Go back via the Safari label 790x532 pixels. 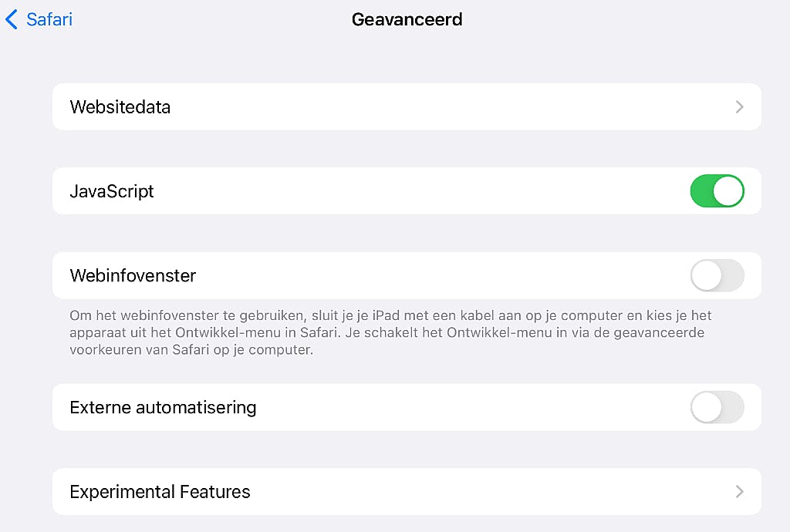click(x=49, y=19)
